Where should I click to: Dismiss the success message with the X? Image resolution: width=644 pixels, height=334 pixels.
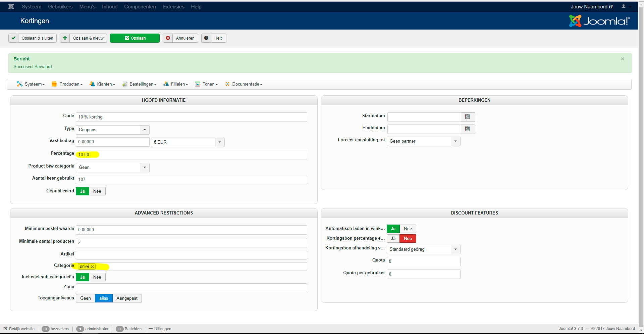623,59
